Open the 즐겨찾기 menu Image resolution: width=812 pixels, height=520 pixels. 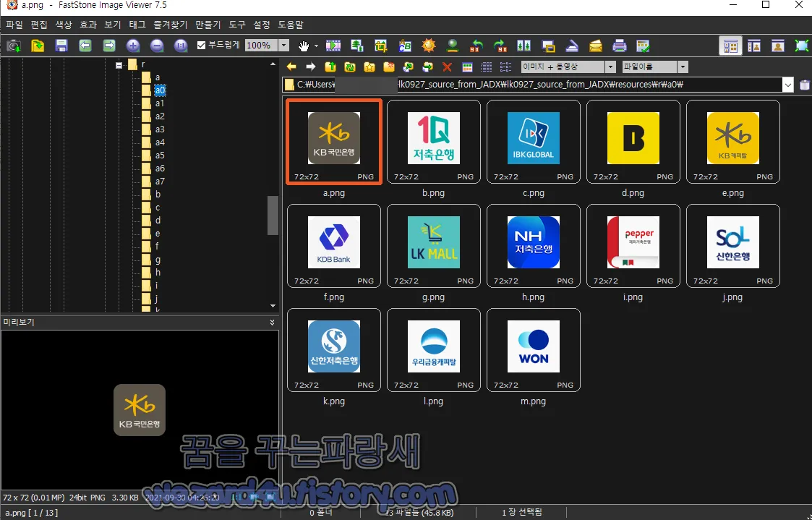(171, 25)
